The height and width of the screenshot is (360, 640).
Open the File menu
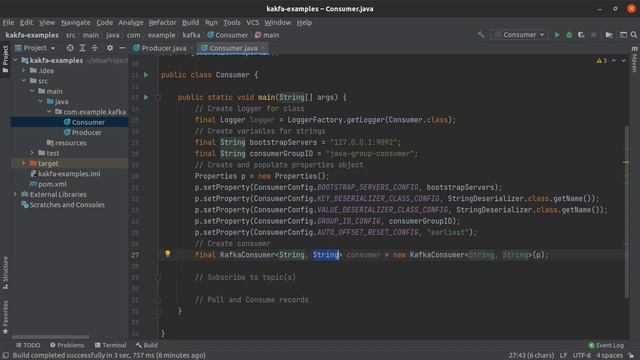coord(8,22)
